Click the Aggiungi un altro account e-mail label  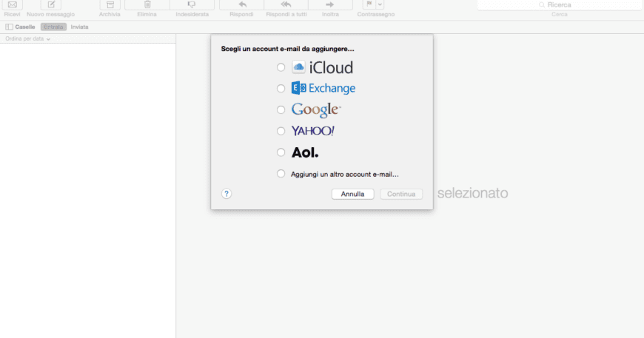click(x=345, y=175)
